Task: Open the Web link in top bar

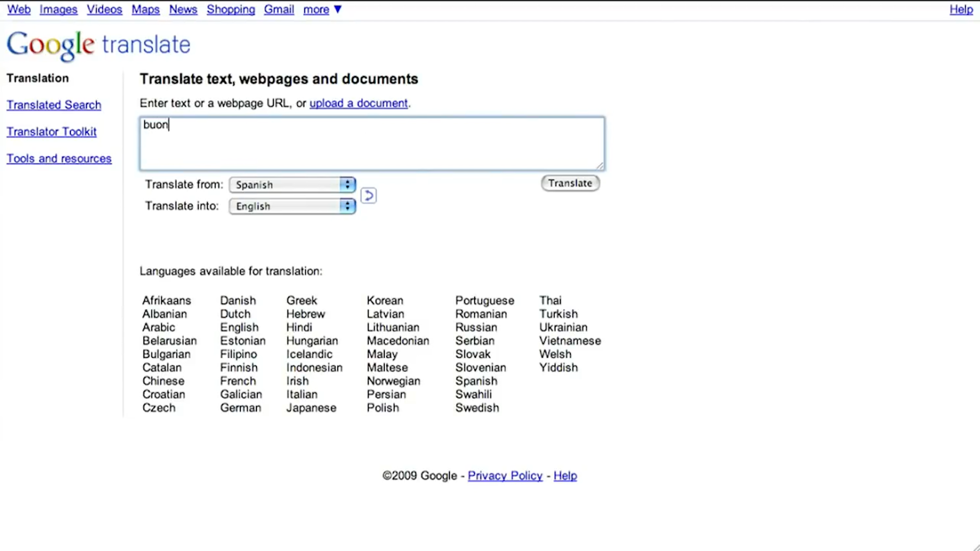Action: (19, 9)
